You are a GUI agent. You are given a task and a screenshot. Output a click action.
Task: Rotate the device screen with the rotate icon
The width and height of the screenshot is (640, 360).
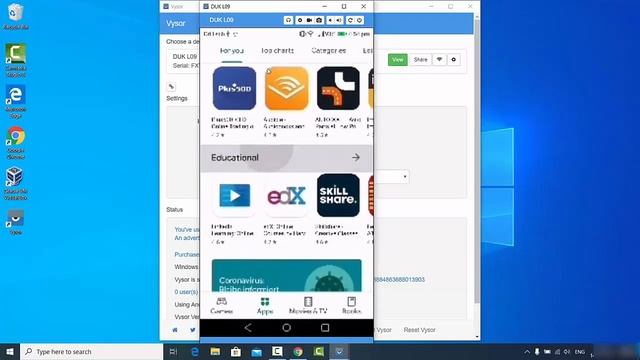click(x=350, y=20)
